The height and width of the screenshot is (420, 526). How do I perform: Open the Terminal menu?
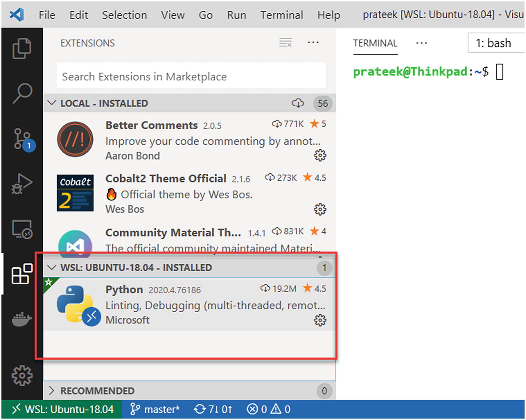282,15
